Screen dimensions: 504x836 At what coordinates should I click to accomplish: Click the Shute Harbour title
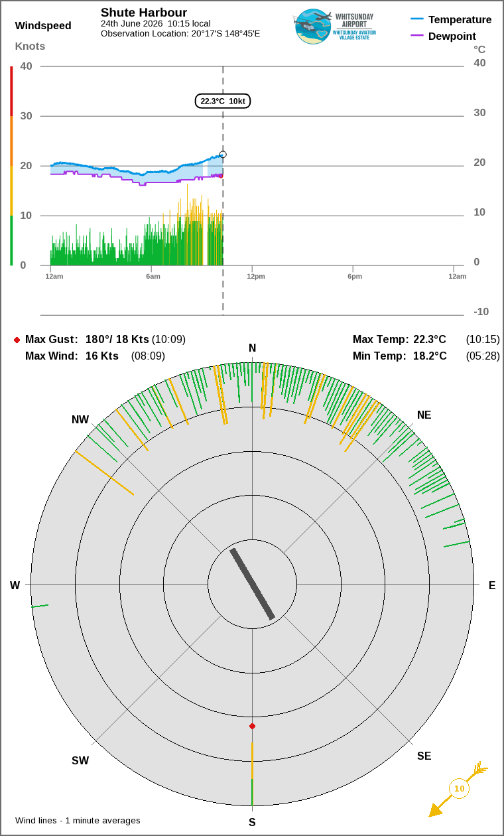[x=144, y=13]
